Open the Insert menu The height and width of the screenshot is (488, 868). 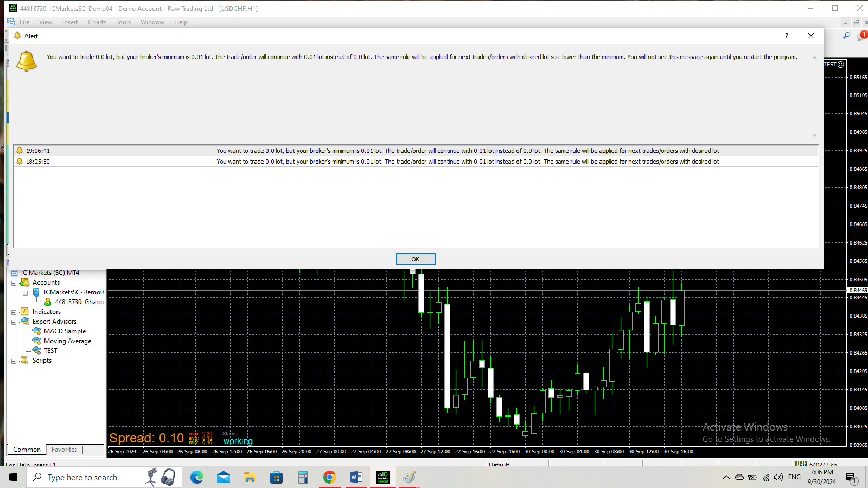point(70,22)
